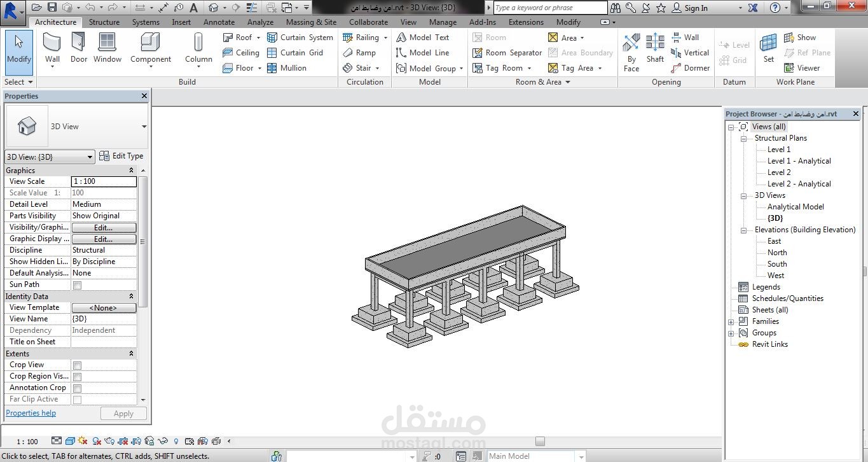Viewport: 868px width, 462px height.
Task: Open the Systems ribbon tab
Action: tap(146, 22)
